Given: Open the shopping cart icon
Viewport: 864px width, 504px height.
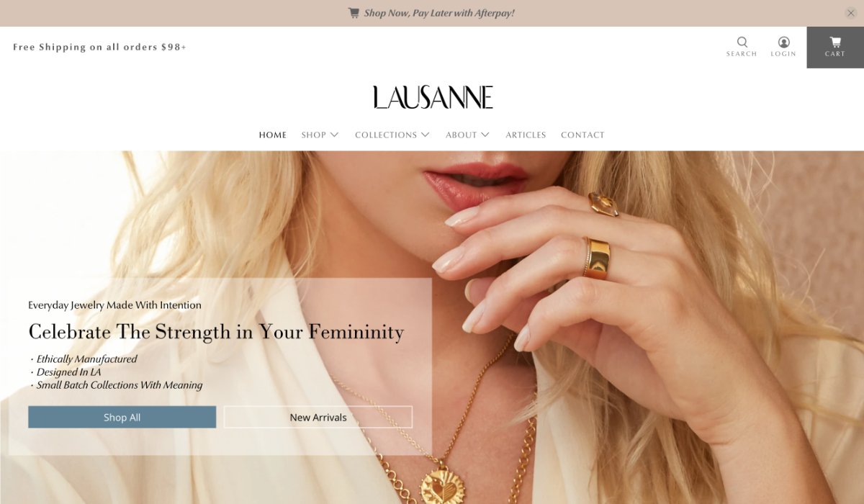Looking at the screenshot, I should coord(835,42).
